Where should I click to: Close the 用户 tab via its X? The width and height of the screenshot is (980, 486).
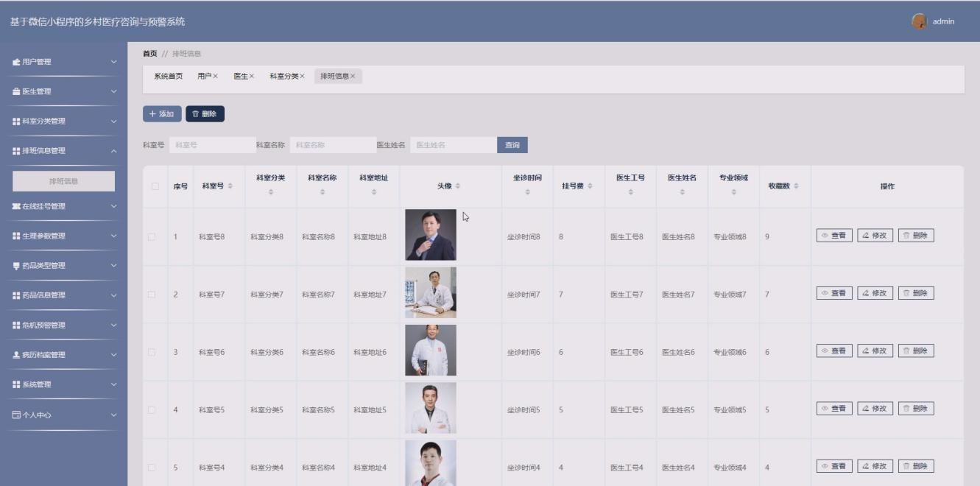coord(216,77)
